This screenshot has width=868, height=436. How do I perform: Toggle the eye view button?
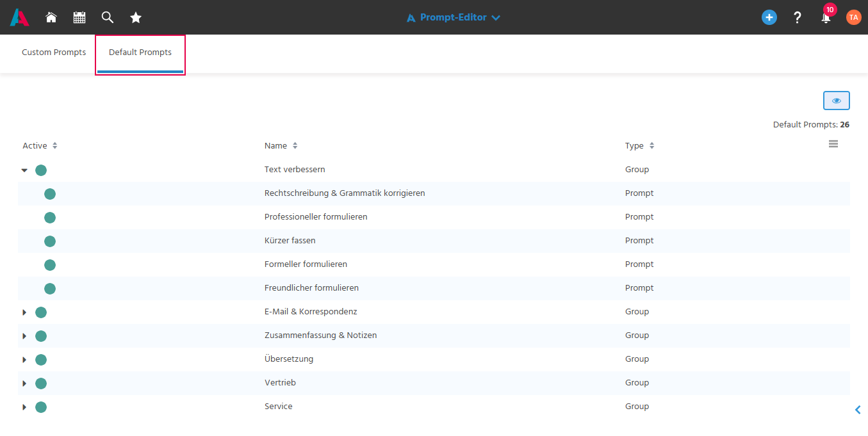(837, 101)
